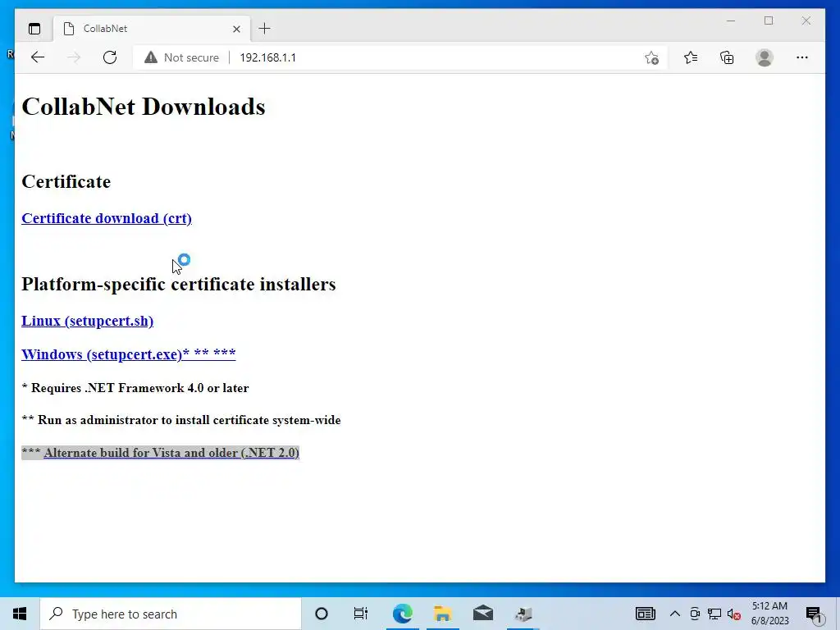Open the Certificate download (crt) link
This screenshot has width=840, height=630.
pyautogui.click(x=107, y=218)
